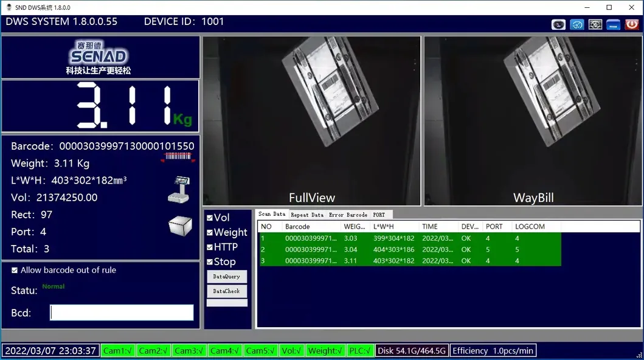Click inside the Bcd input field
644x360 pixels.
point(120,313)
